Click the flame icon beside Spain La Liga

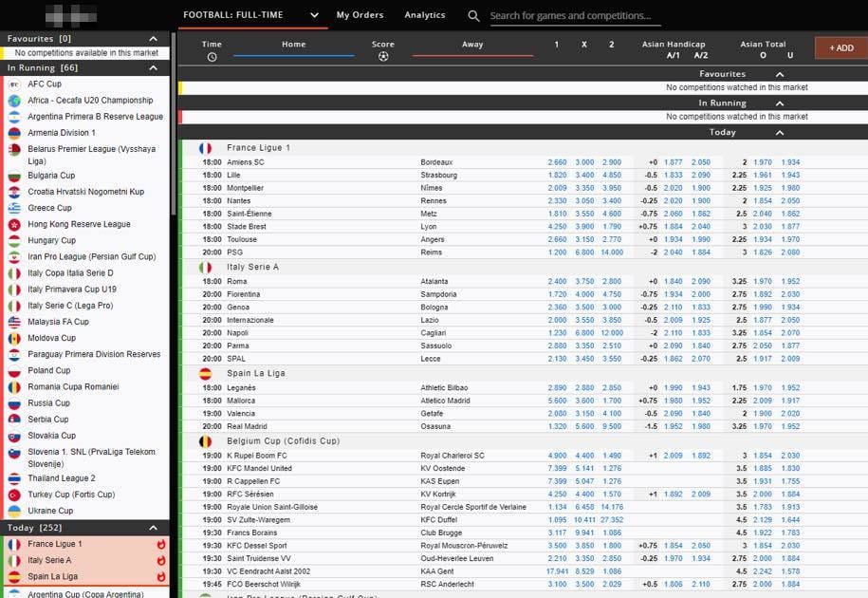tap(160, 576)
